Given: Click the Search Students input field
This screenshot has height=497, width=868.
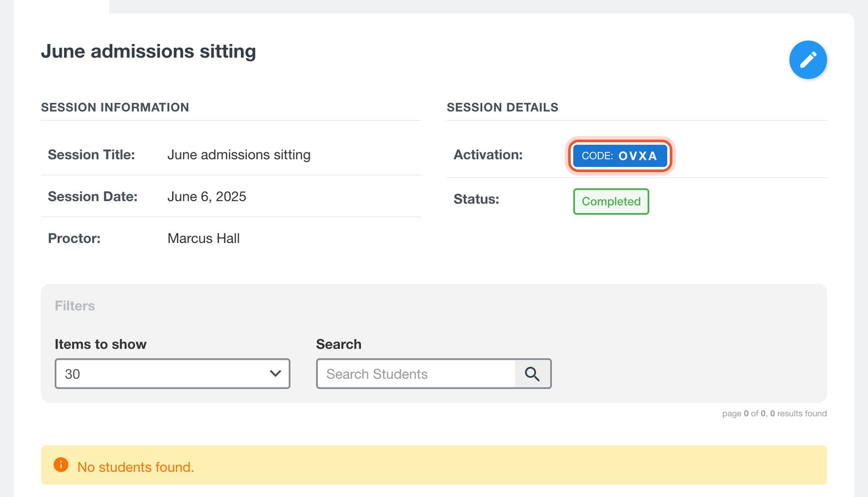Looking at the screenshot, I should [416, 374].
